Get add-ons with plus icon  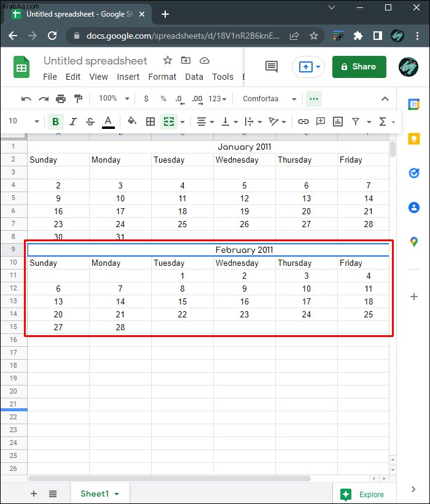coord(414,297)
